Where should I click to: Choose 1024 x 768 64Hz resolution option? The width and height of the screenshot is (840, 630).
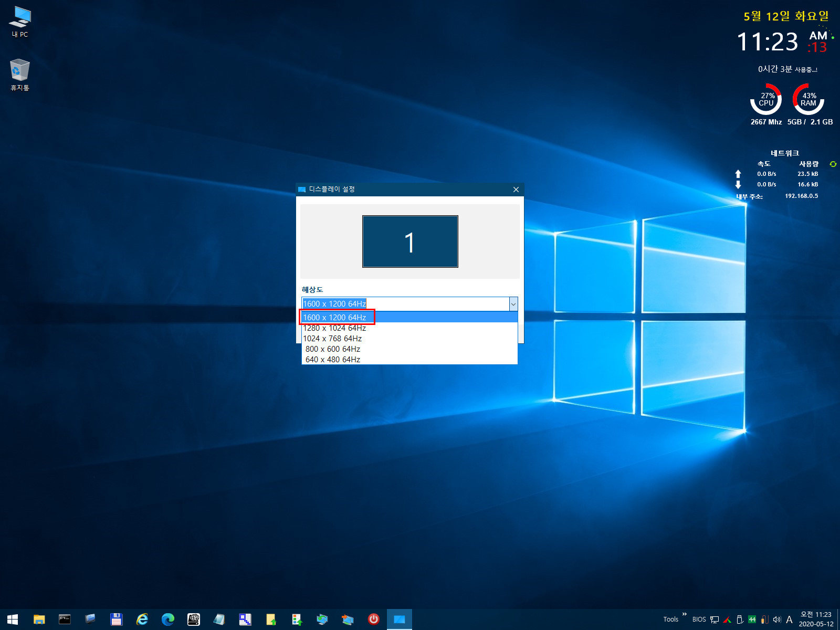(x=409, y=338)
